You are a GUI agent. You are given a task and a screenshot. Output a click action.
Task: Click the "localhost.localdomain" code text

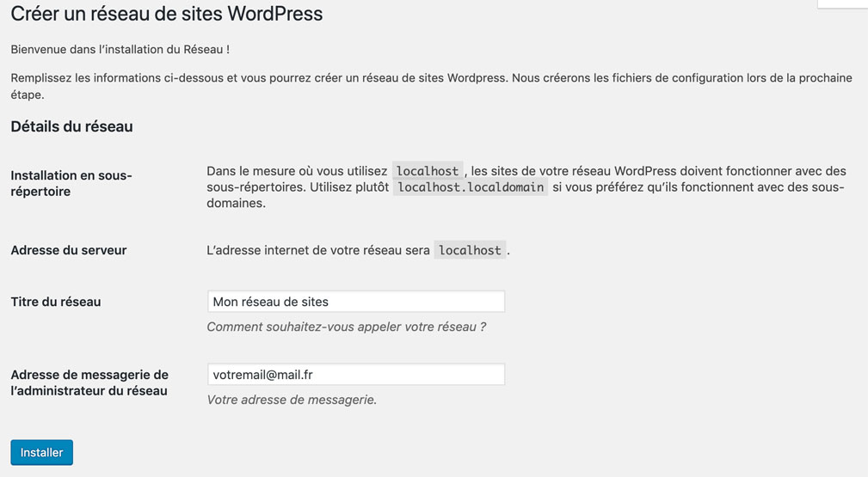click(x=471, y=187)
